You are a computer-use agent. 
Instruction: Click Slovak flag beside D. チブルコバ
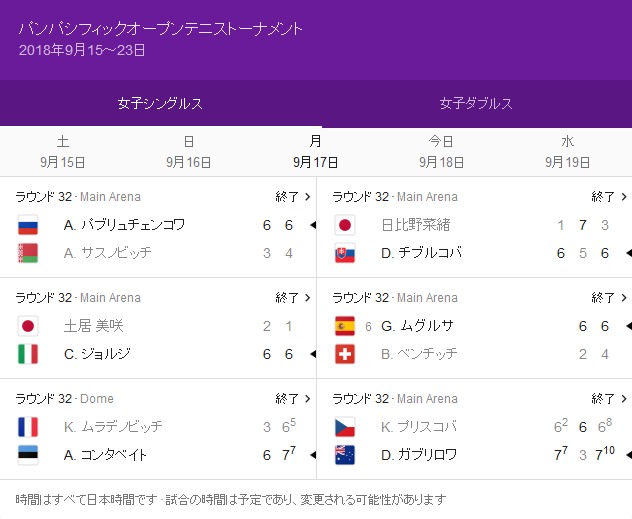(x=345, y=253)
